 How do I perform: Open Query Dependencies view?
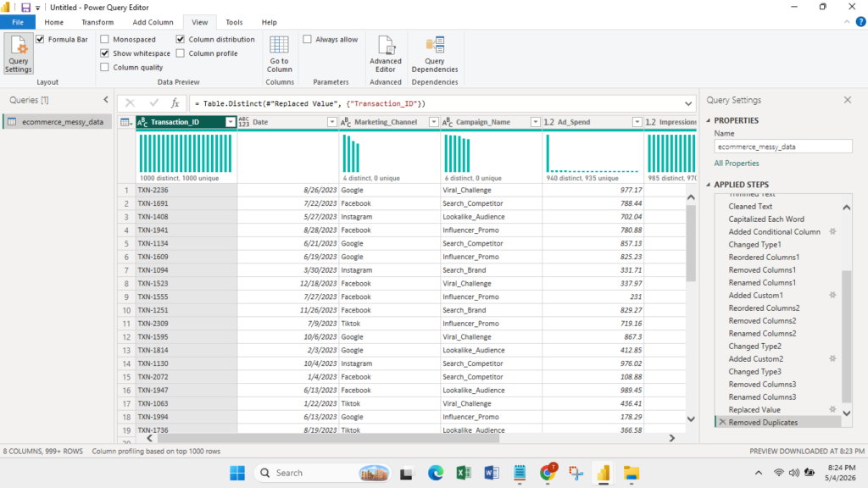click(x=435, y=54)
